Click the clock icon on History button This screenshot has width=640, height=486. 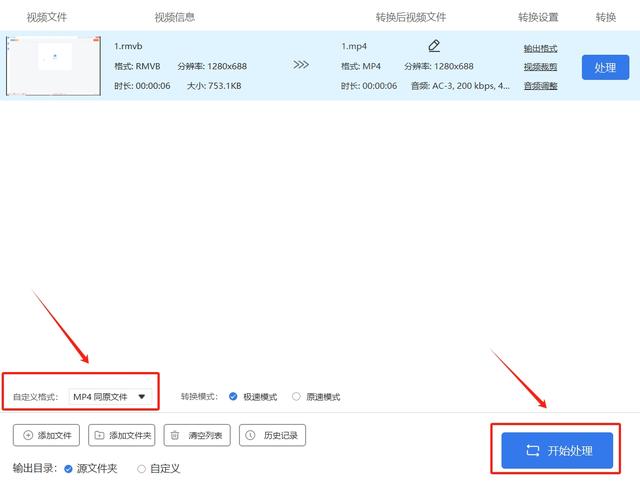250,435
